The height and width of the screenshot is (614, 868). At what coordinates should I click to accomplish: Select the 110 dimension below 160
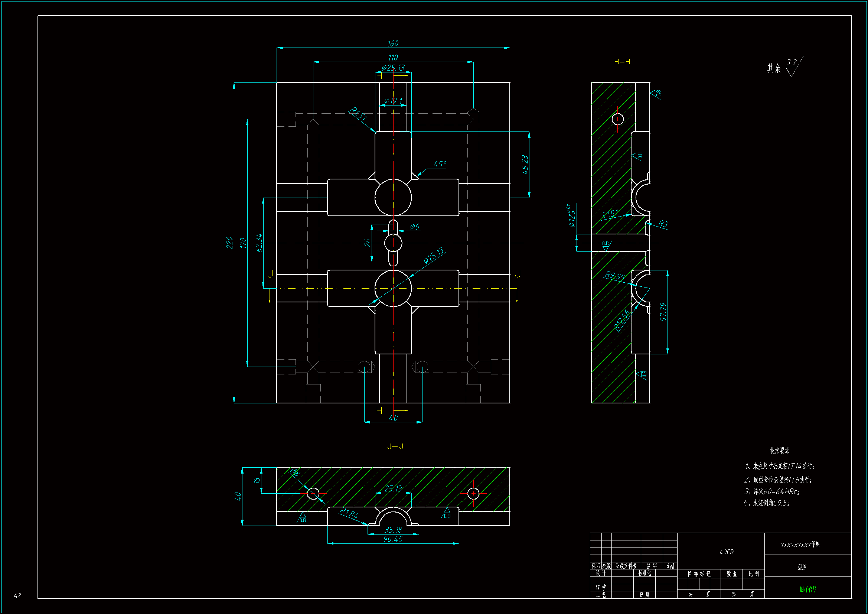(393, 58)
